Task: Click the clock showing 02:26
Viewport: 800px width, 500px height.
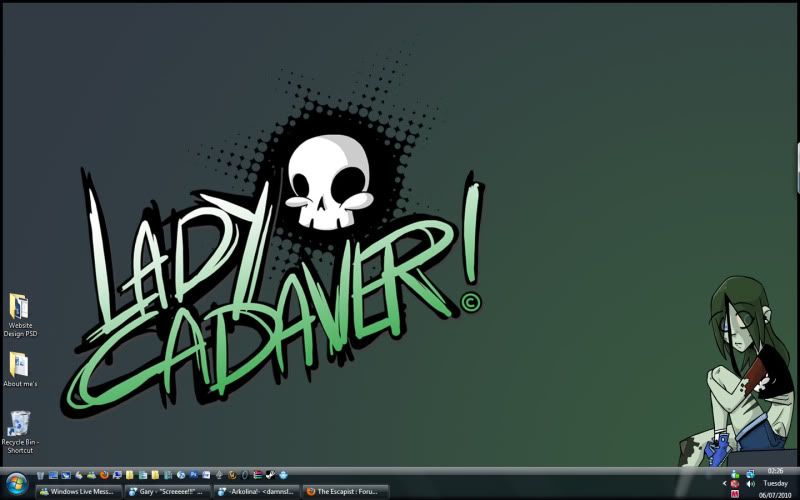Action: pos(776,471)
